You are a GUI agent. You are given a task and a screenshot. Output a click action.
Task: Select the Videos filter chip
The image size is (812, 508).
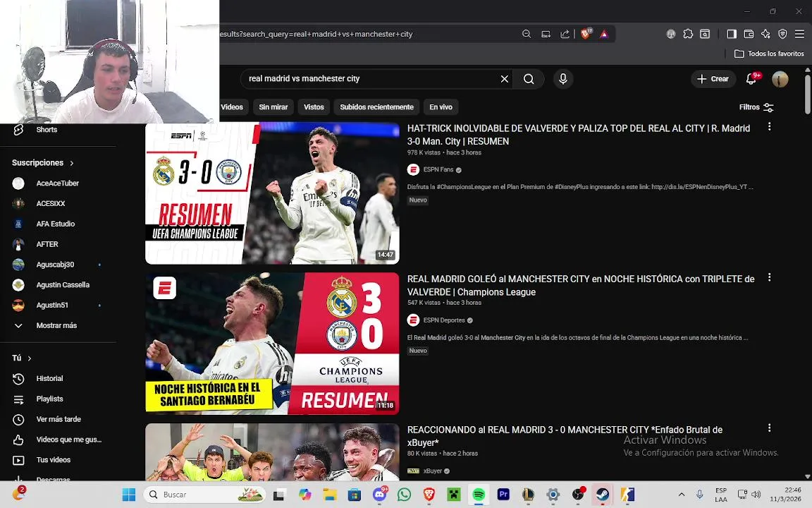pyautogui.click(x=232, y=107)
